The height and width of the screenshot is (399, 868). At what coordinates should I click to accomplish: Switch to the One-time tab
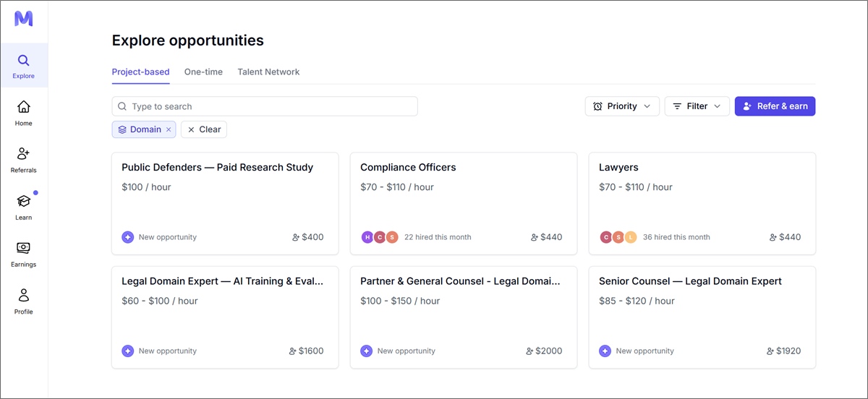coord(203,72)
